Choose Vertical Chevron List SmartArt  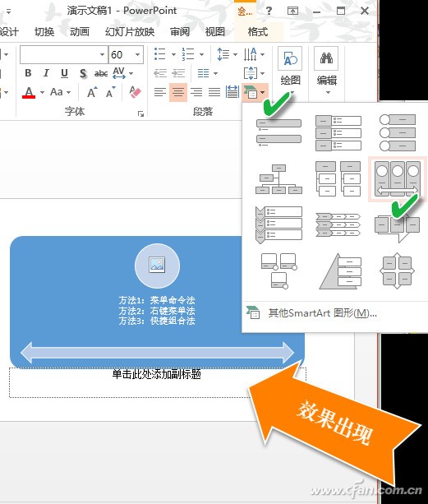pyautogui.click(x=278, y=224)
